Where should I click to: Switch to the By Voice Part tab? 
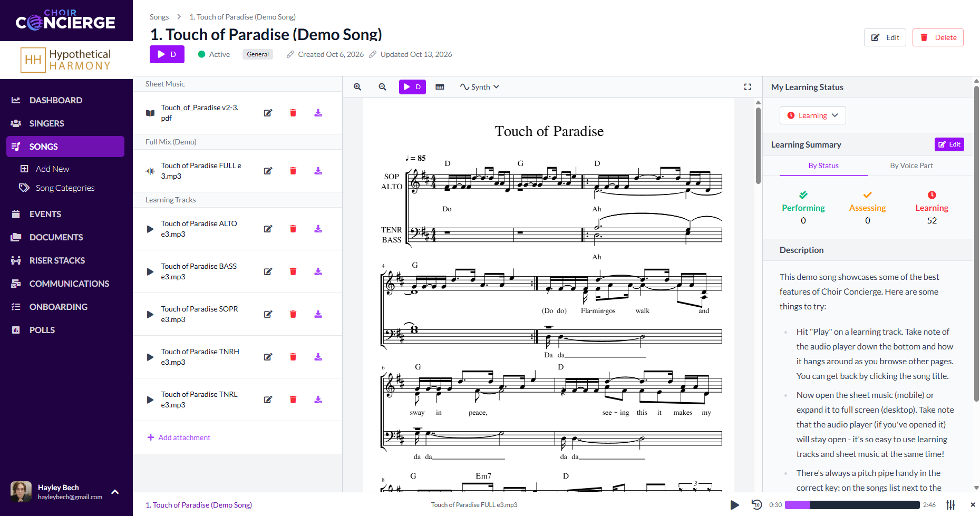pyautogui.click(x=911, y=165)
